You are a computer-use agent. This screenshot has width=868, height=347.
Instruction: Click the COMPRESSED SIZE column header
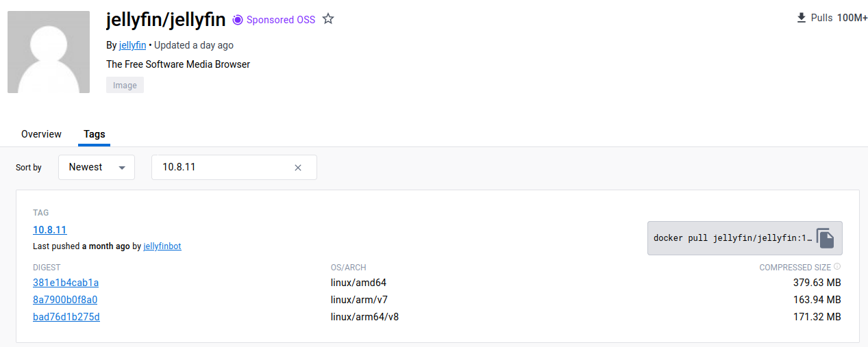pos(795,267)
